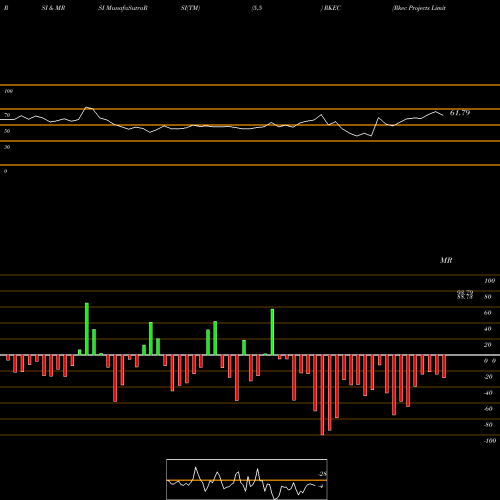Click the MR axis label 60
This screenshot has height=500, width=500.
point(488,313)
